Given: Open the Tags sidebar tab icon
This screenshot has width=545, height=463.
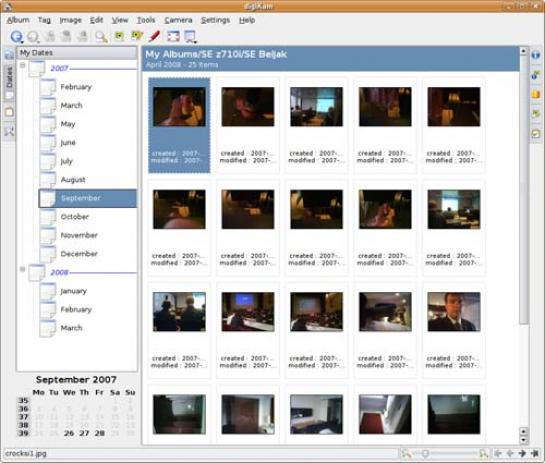Looking at the screenshot, I should click(x=9, y=112).
